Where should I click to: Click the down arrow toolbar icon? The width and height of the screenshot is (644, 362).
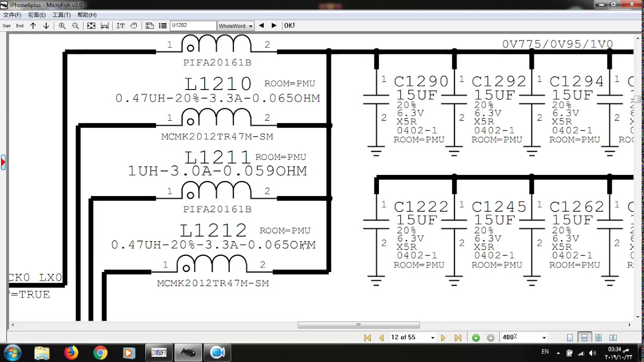tap(46, 26)
